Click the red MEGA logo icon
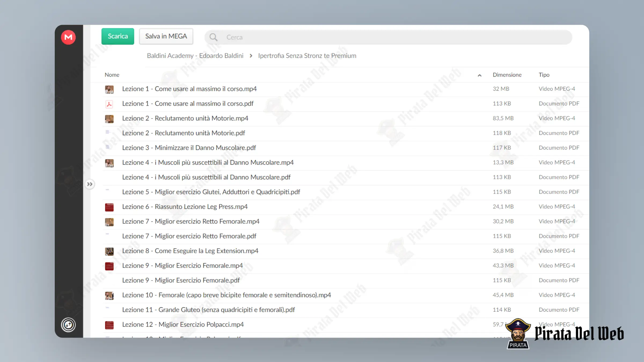644x362 pixels. (68, 37)
